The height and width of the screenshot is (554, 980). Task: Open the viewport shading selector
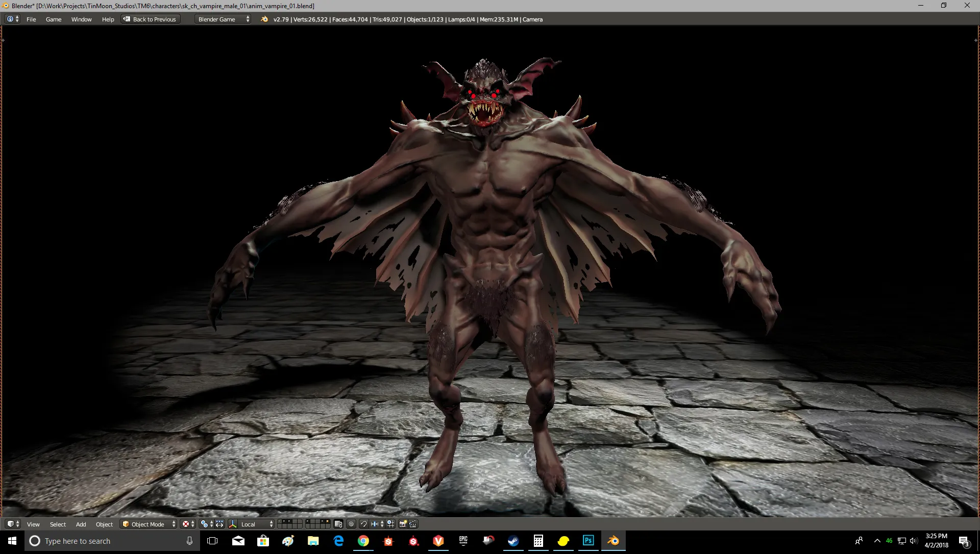coord(187,524)
